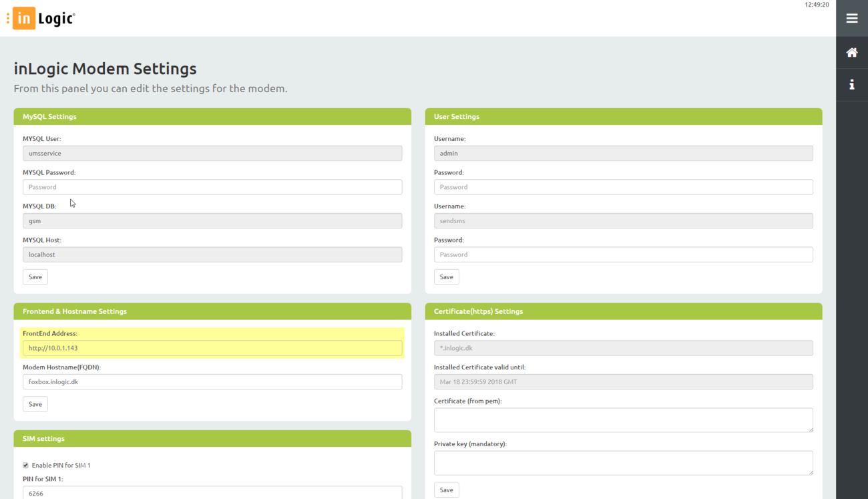Go to the home icon
The width and height of the screenshot is (868, 499).
[x=851, y=53]
